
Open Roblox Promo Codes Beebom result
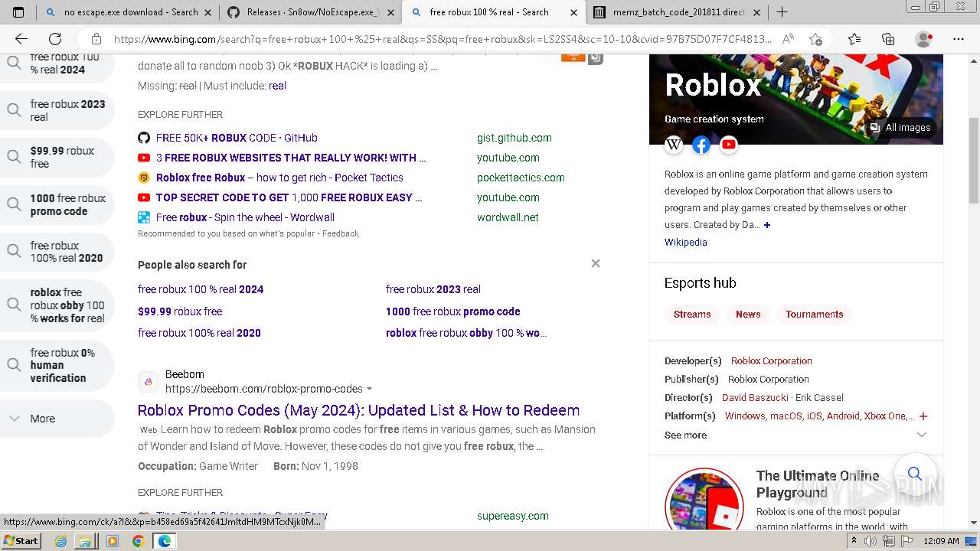pyautogui.click(x=358, y=410)
